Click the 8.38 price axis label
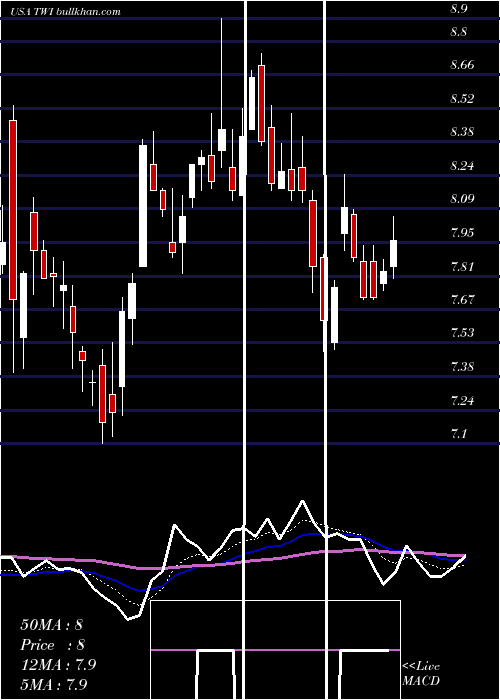The image size is (500, 700). (x=462, y=132)
